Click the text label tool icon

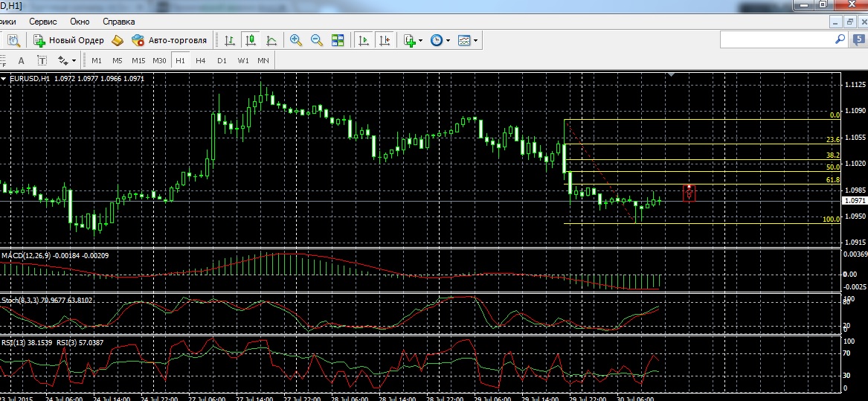click(x=42, y=60)
